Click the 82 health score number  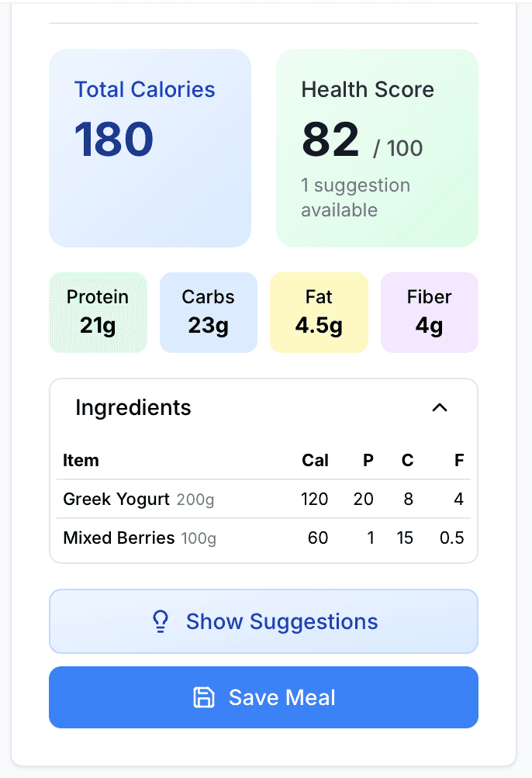pos(330,140)
